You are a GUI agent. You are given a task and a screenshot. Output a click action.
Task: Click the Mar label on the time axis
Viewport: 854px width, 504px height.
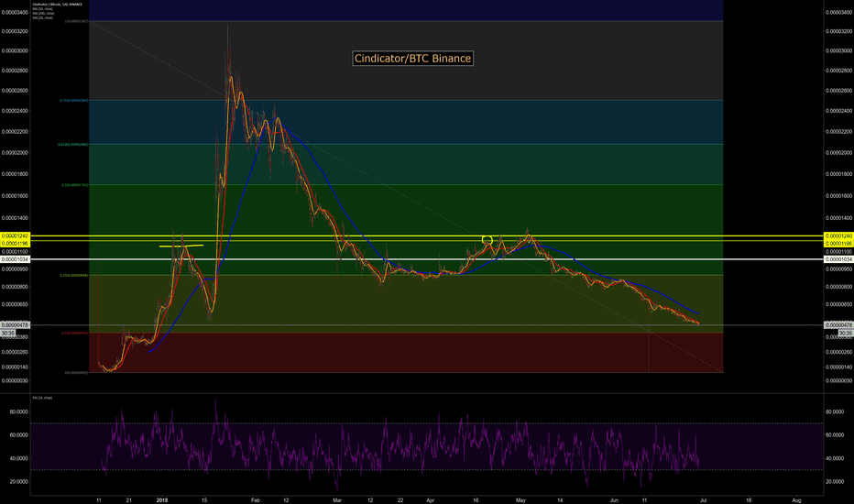coord(337,500)
